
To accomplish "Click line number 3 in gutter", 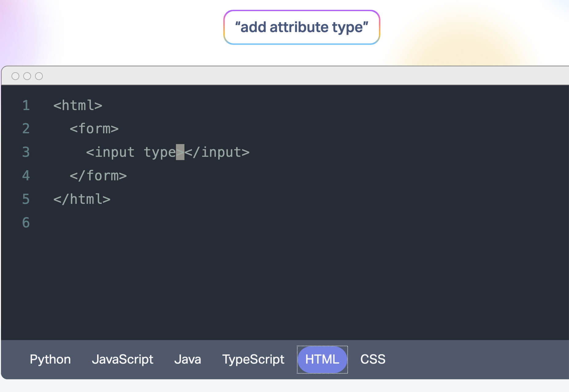I will (26, 152).
